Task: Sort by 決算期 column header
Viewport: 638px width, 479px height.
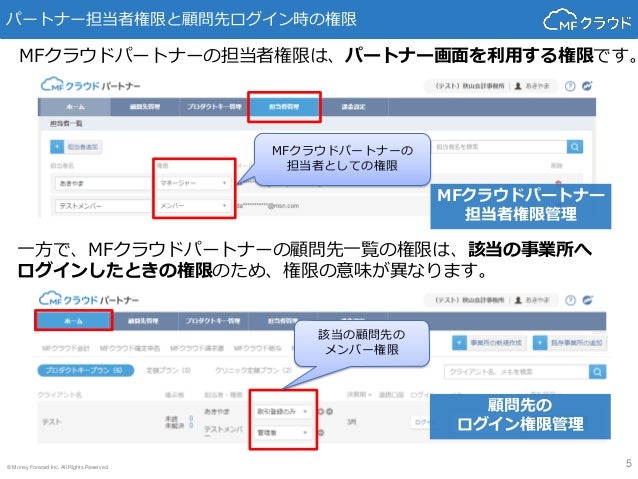Action: coord(358,394)
